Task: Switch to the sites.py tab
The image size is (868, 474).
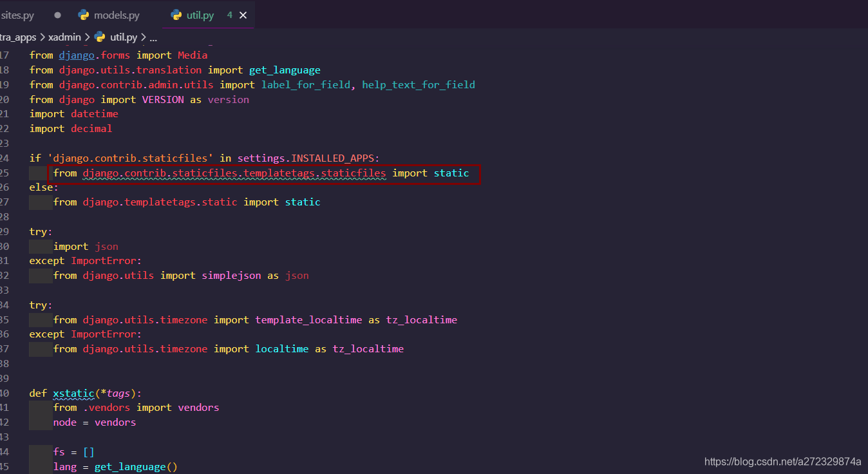Action: pos(17,14)
